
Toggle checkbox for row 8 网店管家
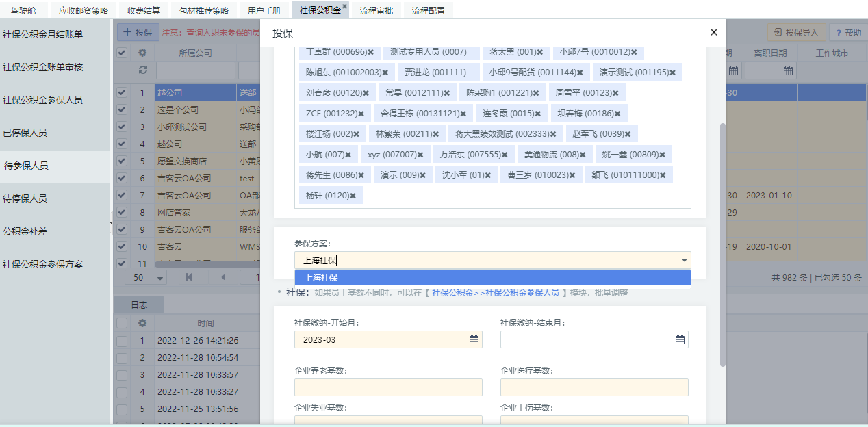(121, 212)
